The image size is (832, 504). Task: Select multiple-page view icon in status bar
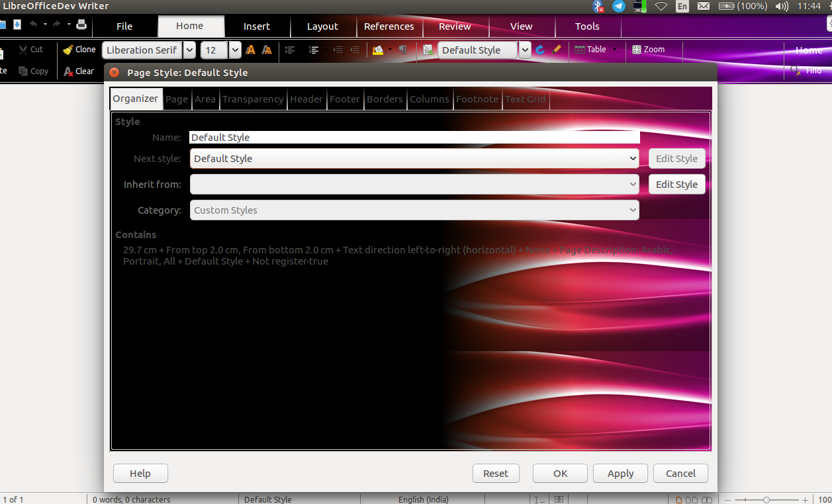coord(692,500)
